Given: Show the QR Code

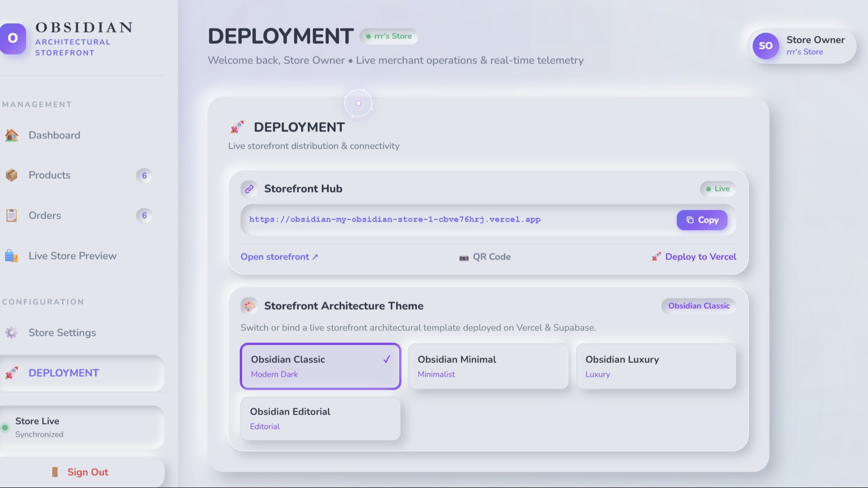Looking at the screenshot, I should (x=485, y=257).
